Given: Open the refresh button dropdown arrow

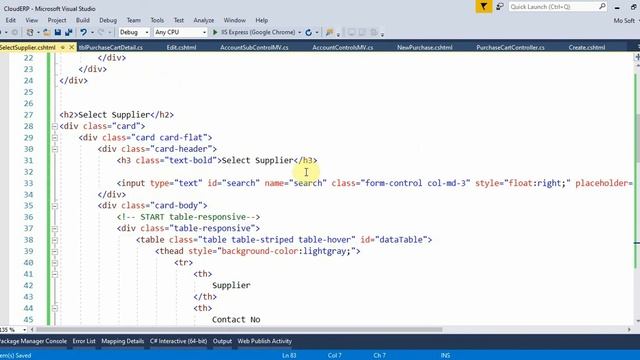Looking at the screenshot, I should [317, 32].
